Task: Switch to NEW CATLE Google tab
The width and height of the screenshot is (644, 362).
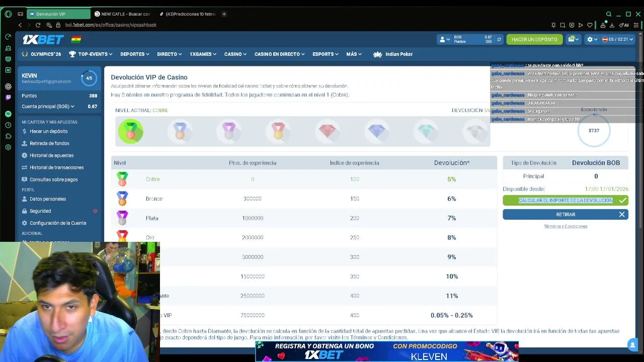Action: [123, 14]
